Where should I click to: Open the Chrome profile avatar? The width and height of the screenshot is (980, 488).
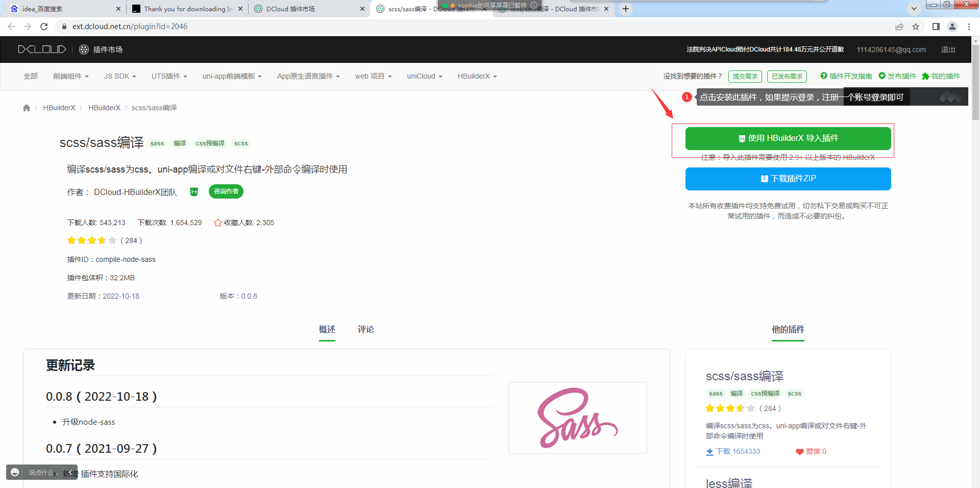tap(952, 27)
